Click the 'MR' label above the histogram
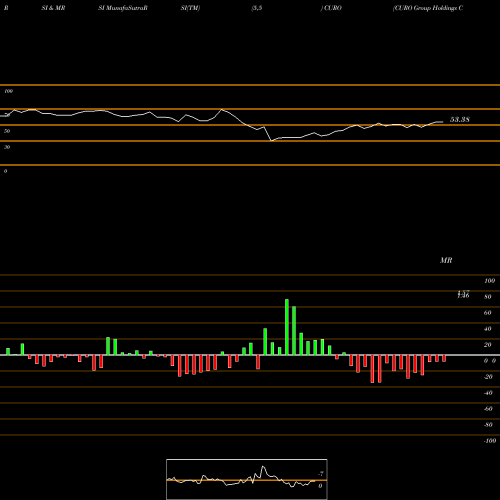The height and width of the screenshot is (500, 500). 446,260
